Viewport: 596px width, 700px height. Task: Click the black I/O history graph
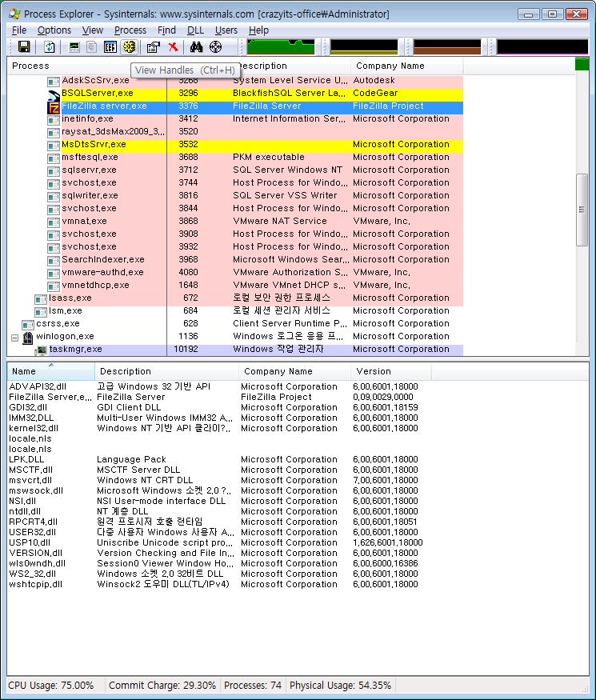(x=542, y=47)
